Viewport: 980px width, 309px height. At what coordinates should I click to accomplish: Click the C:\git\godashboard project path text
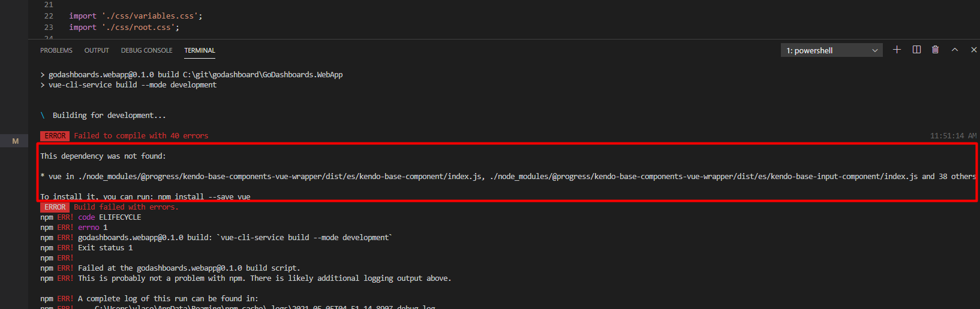click(x=263, y=75)
